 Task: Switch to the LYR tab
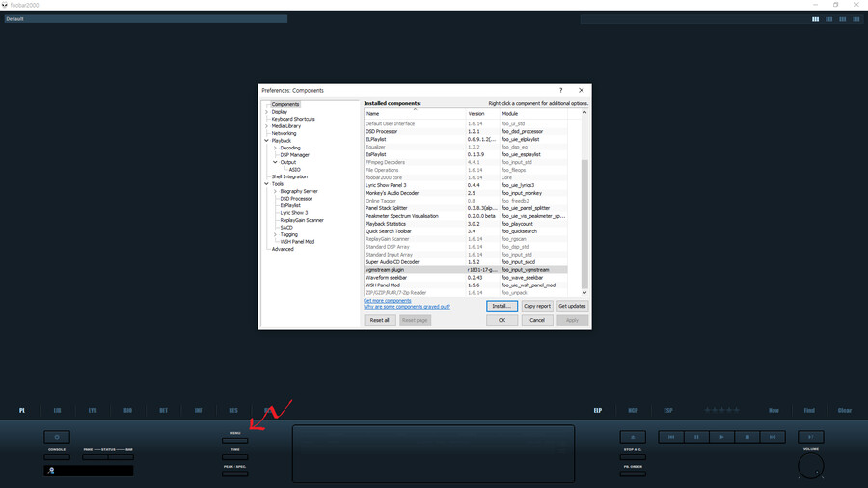click(93, 411)
